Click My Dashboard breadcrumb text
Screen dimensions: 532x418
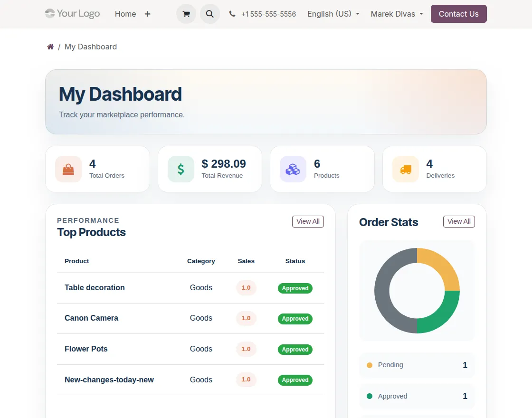[x=91, y=47]
